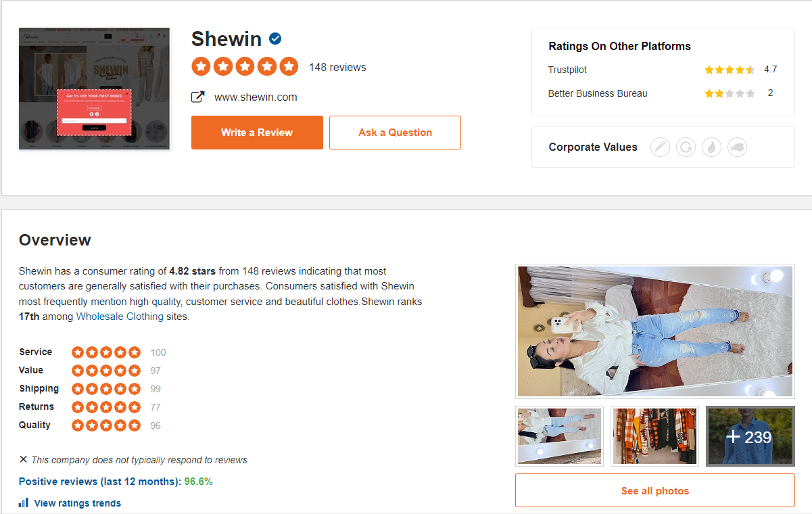The image size is (812, 514).
Task: Click the circular G corporate value icon
Action: [686, 147]
